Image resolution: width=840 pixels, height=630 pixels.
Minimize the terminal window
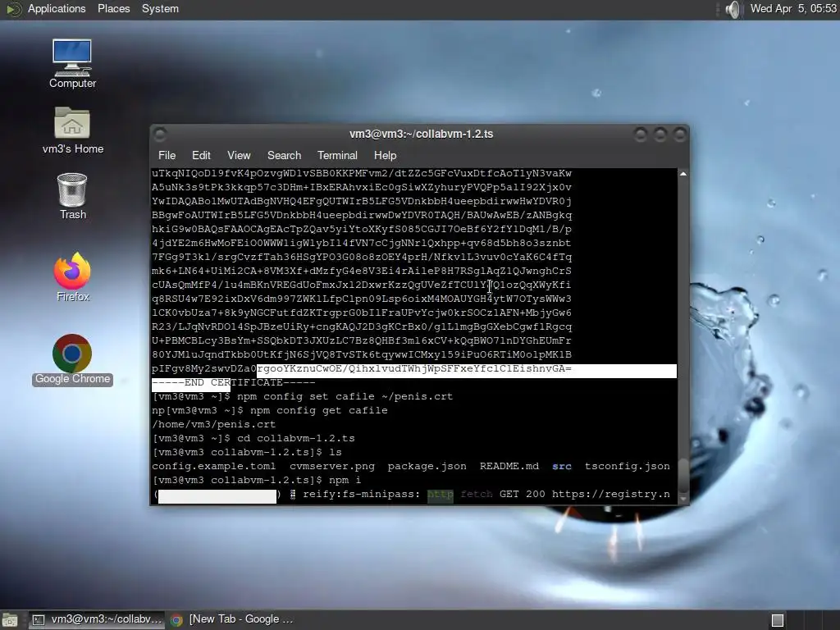(640, 134)
